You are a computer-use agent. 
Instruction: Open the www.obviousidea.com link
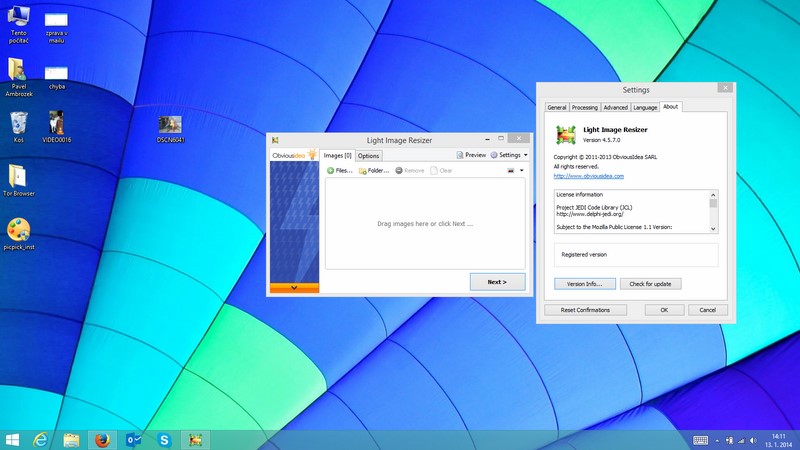588,176
